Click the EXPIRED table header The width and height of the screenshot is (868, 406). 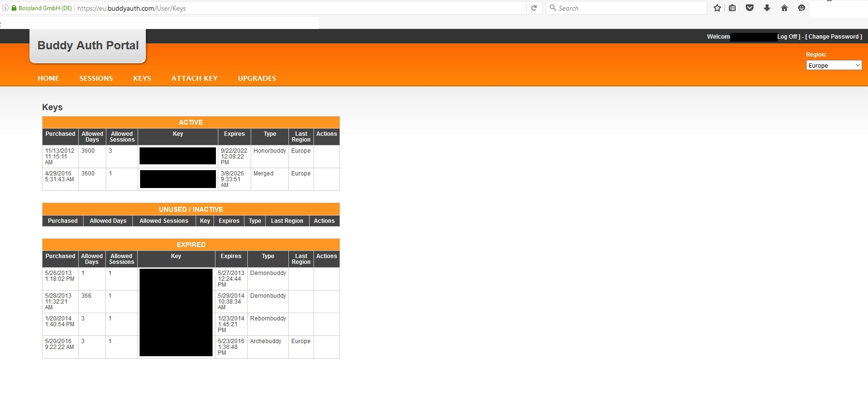coord(191,245)
